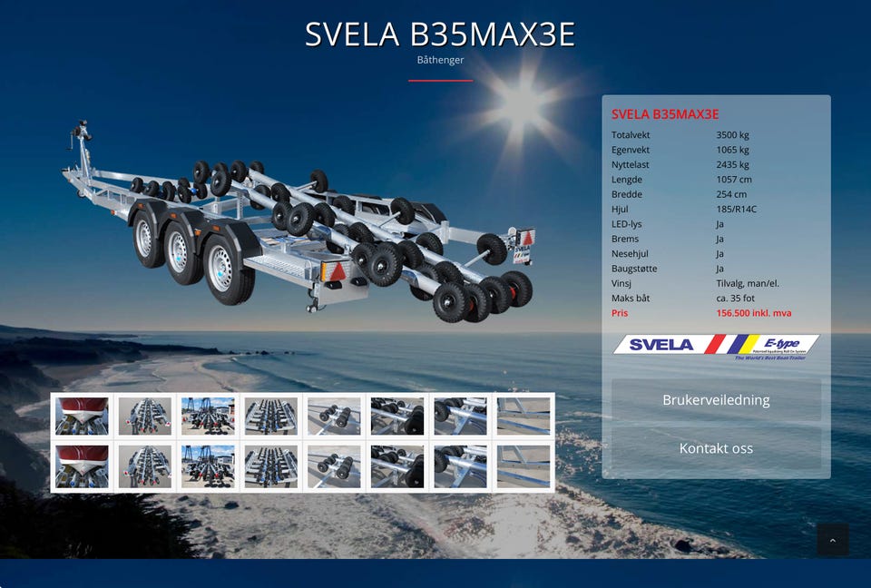Click the Egenvekt label
The height and width of the screenshot is (588, 871).
pyautogui.click(x=631, y=150)
